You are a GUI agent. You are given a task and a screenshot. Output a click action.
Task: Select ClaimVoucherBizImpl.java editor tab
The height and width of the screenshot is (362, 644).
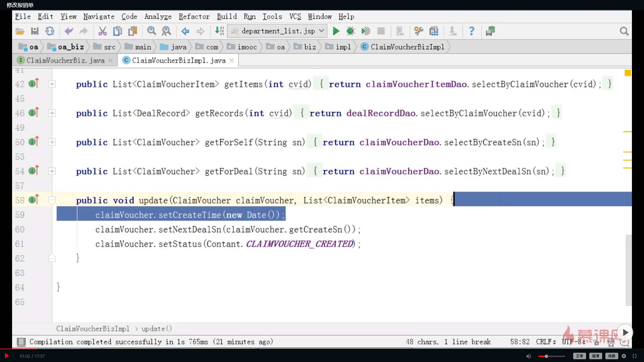[179, 60]
